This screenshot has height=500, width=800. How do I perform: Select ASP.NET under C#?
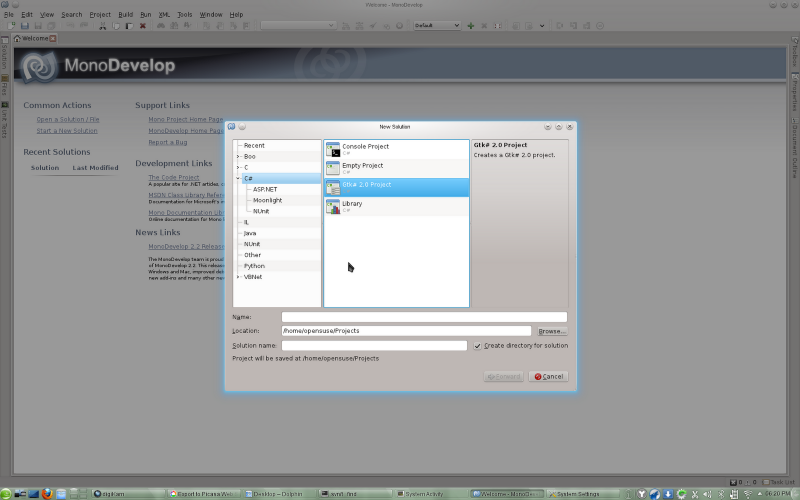coord(265,189)
